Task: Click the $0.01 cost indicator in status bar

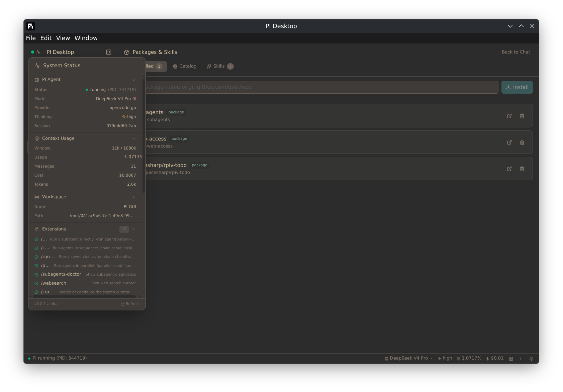Action: 495,358
